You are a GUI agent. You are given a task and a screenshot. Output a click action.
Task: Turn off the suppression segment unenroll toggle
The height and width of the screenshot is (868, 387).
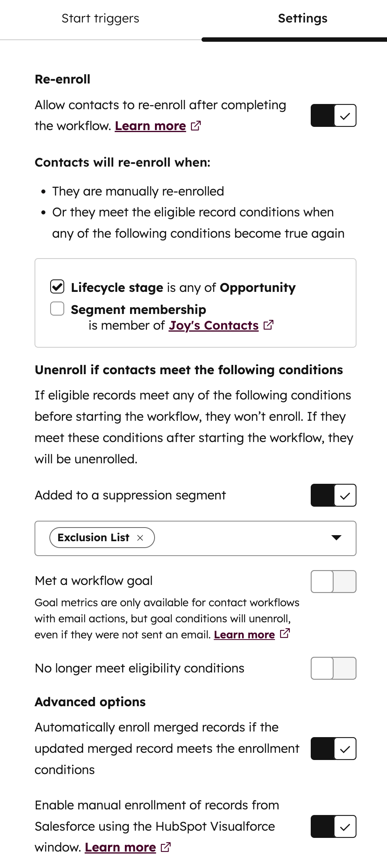coord(333,495)
